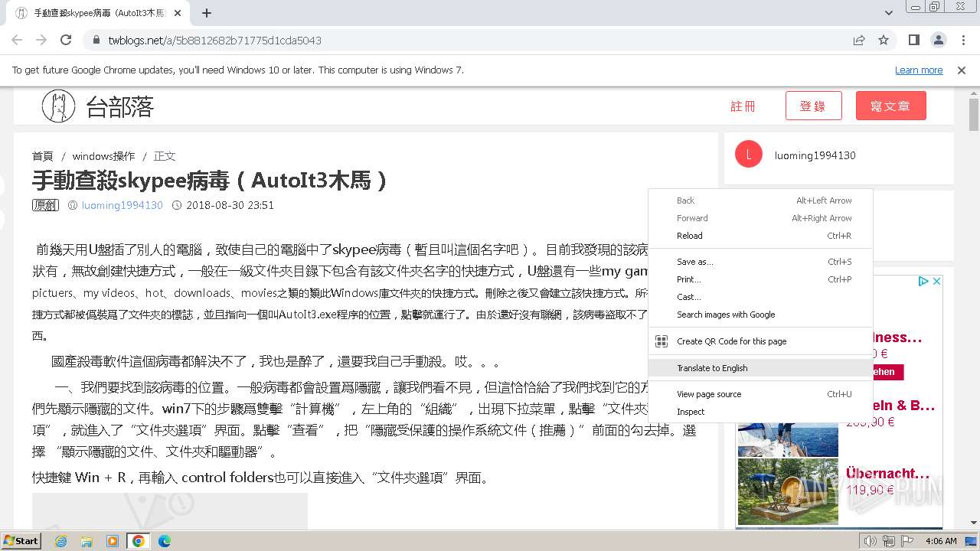Screen dimensions: 980x551
Task: Click the 台部落 alpaca logo
Action: click(x=58, y=106)
